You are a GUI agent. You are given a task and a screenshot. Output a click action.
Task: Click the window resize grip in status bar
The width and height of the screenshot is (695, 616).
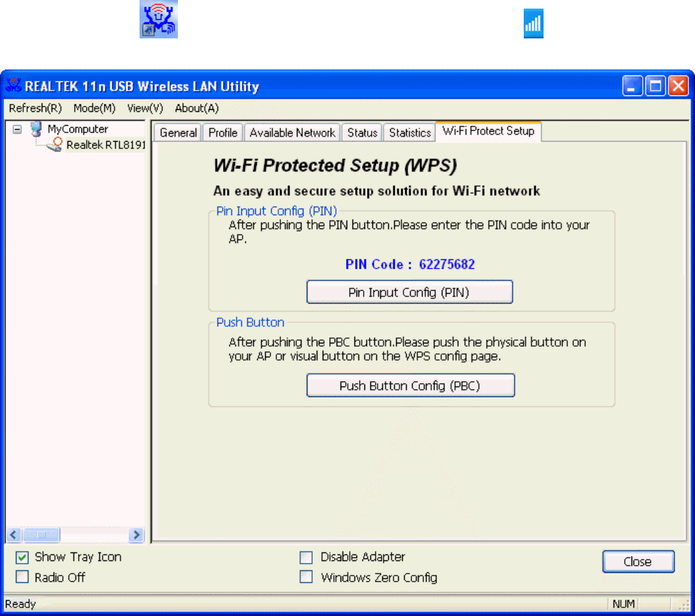click(x=684, y=605)
